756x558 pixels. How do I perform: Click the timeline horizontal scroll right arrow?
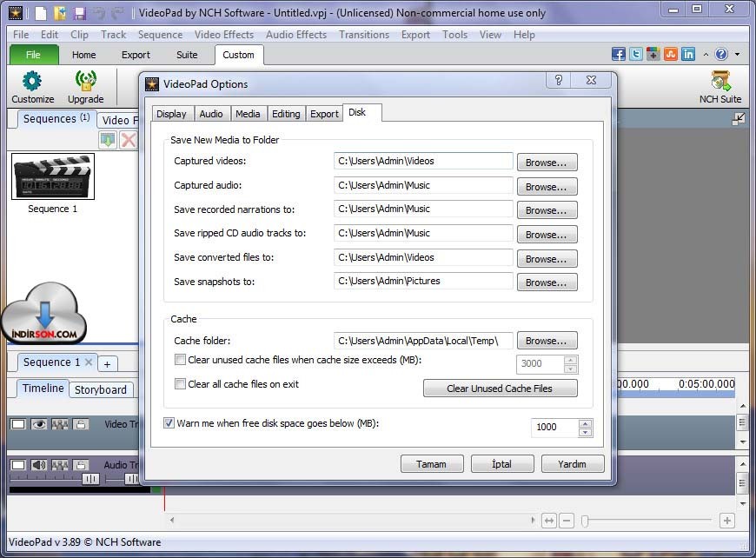tap(533, 521)
